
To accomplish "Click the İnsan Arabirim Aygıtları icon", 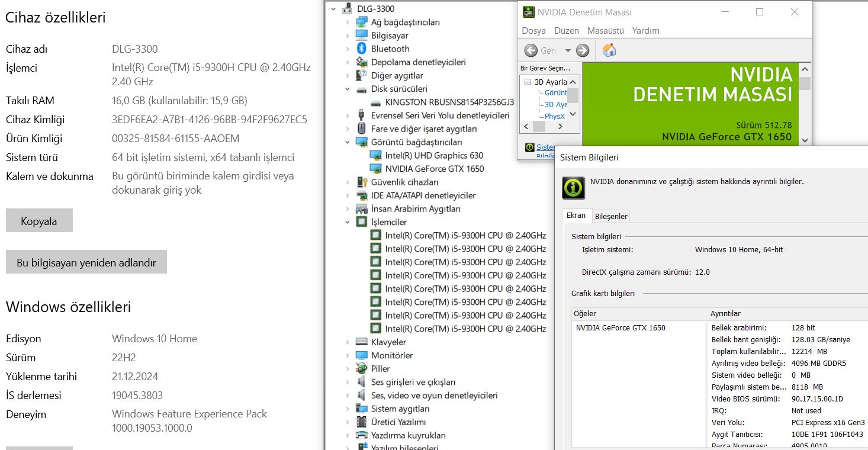I will [x=362, y=208].
